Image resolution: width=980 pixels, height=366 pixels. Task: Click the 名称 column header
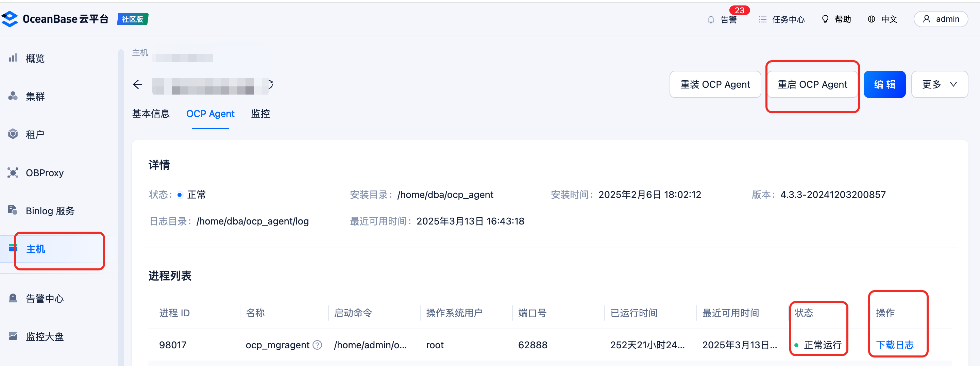tap(255, 313)
